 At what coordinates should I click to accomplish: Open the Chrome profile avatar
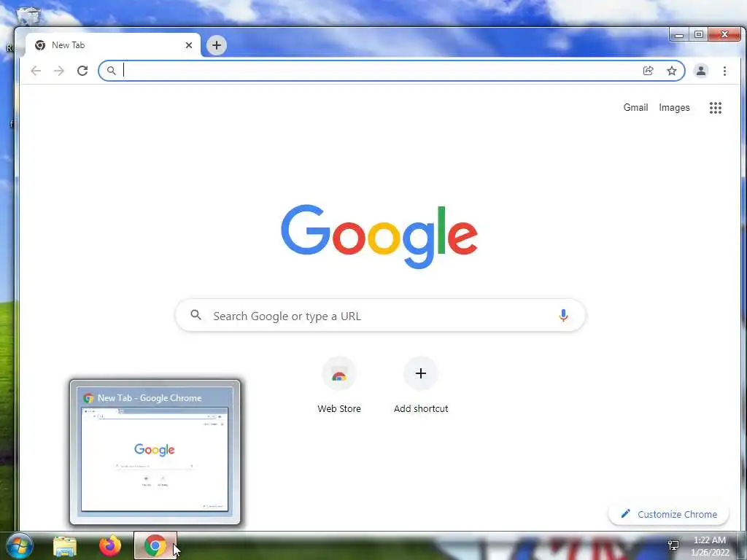pyautogui.click(x=701, y=71)
